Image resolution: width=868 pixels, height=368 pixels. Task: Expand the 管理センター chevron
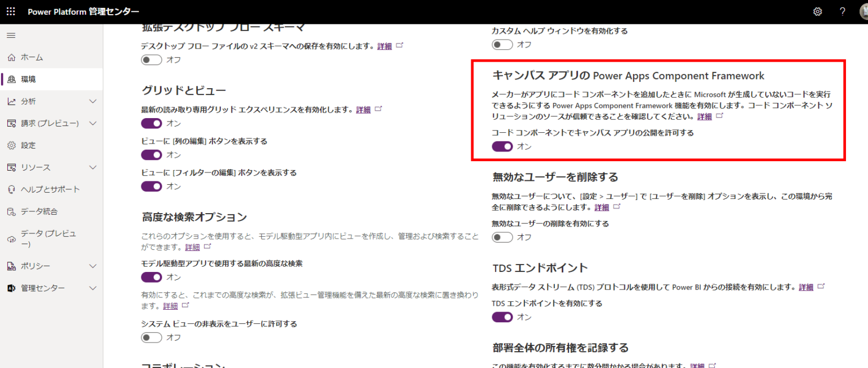pyautogui.click(x=93, y=288)
